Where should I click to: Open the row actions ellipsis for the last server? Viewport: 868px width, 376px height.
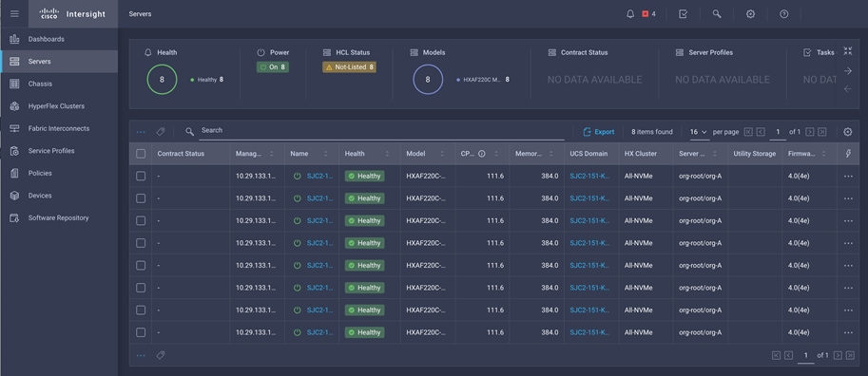point(848,332)
